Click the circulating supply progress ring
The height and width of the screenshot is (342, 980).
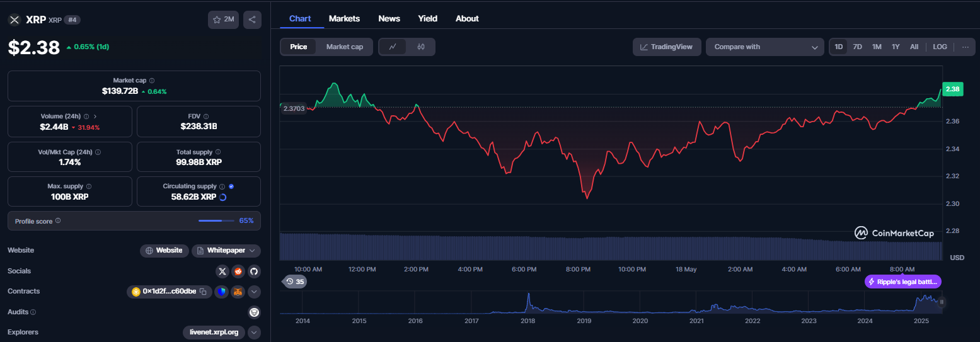pos(222,197)
